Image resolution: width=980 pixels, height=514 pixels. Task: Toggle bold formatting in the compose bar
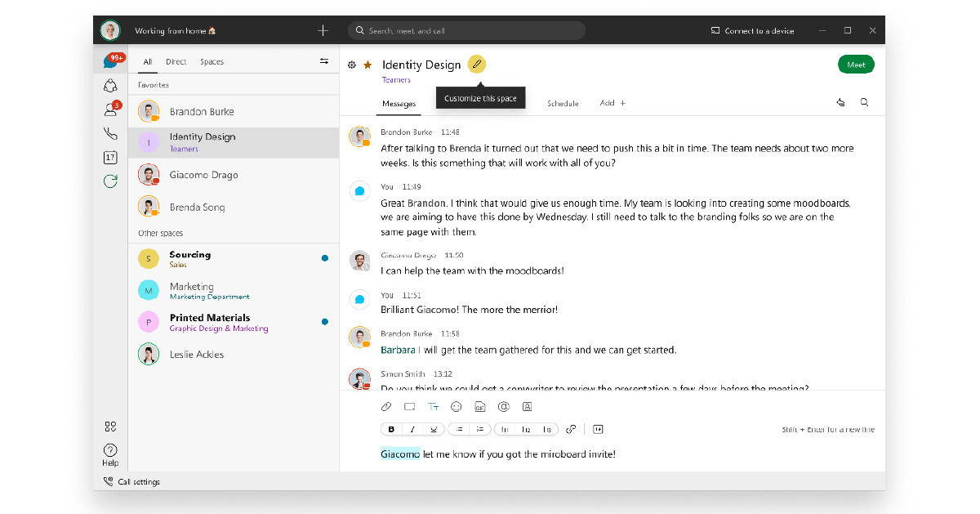[x=391, y=428]
